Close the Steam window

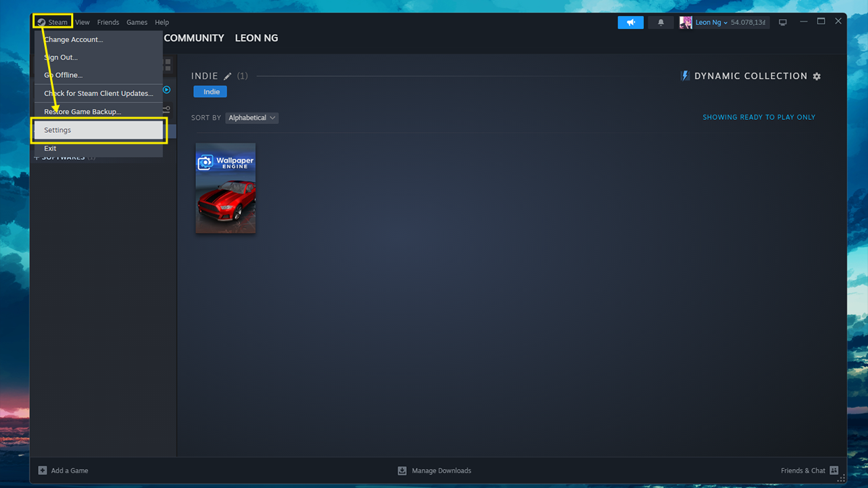pyautogui.click(x=838, y=22)
